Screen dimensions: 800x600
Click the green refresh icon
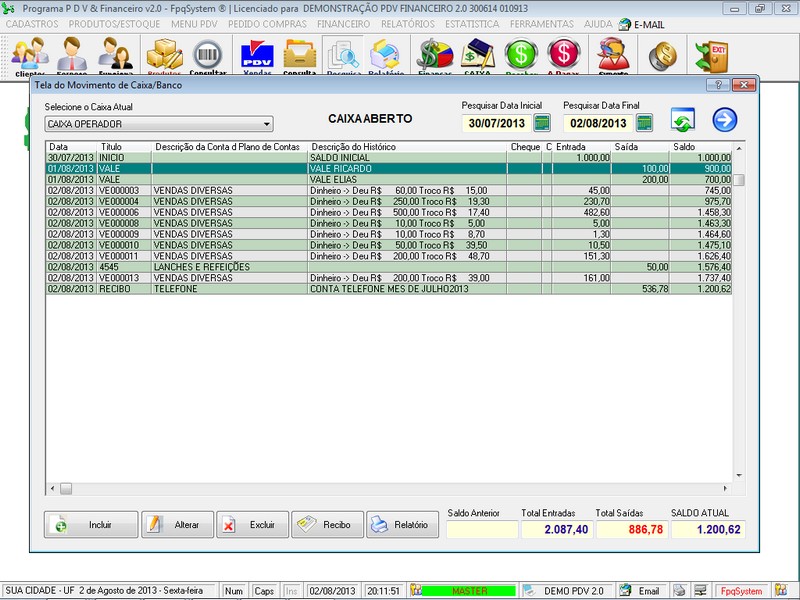click(683, 122)
